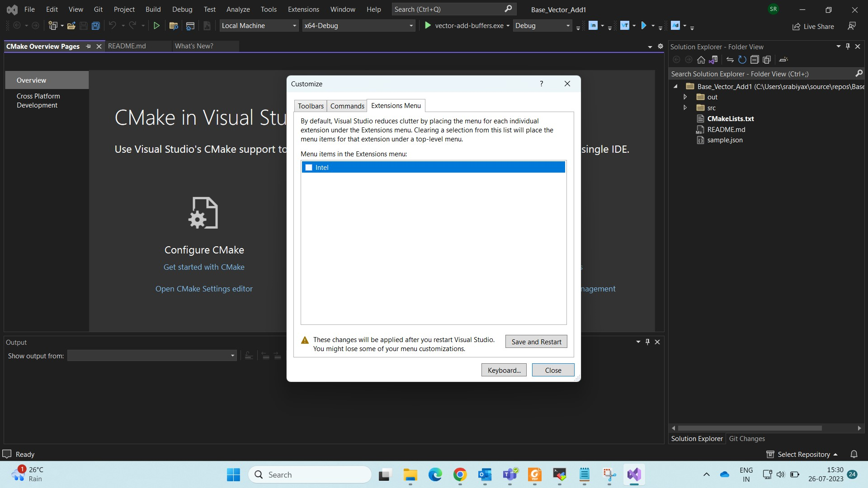Expand the out folder tree node
Viewport: 868px width, 488px height.
pos(685,97)
